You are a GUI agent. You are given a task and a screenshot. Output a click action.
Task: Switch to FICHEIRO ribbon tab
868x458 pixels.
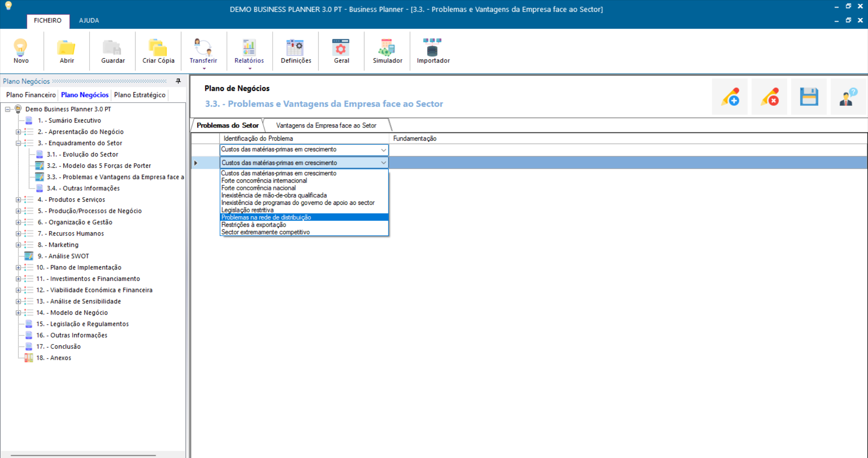click(47, 21)
